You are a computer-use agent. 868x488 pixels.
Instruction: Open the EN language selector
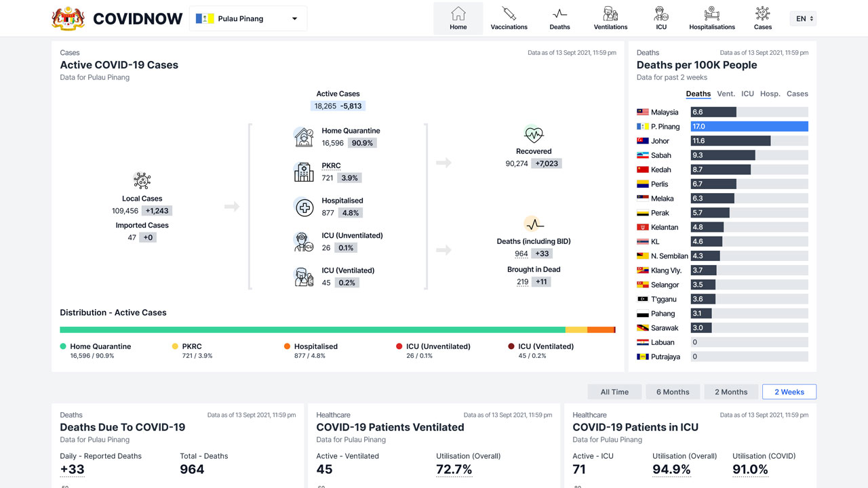[803, 18]
